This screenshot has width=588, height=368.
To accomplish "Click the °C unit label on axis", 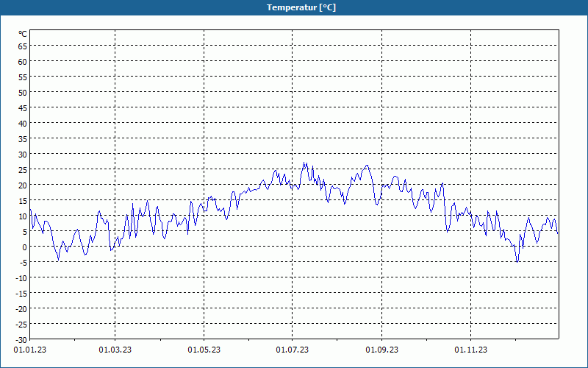I will point(23,34).
